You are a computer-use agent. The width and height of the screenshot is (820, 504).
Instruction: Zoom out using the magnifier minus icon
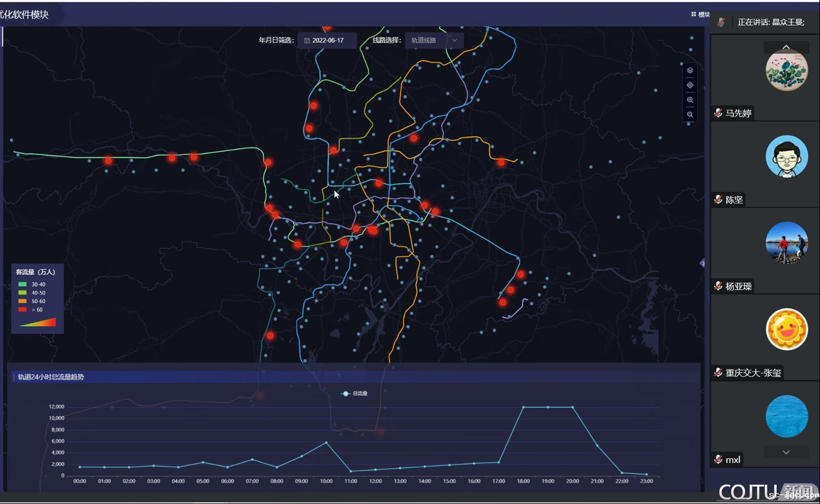[690, 115]
